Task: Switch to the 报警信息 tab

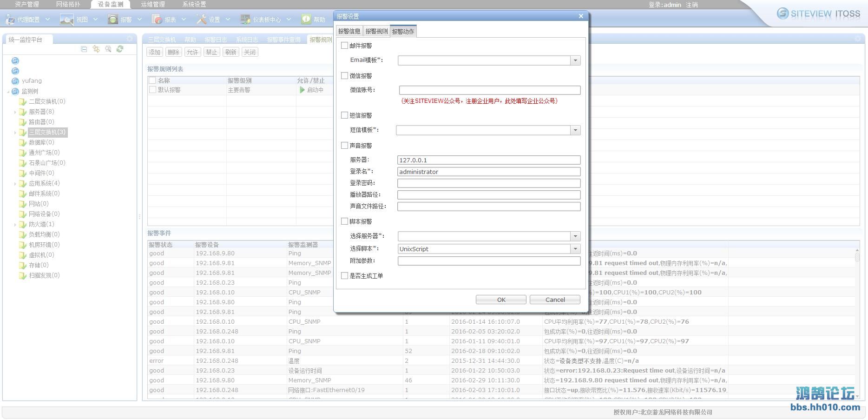Action: 349,31
